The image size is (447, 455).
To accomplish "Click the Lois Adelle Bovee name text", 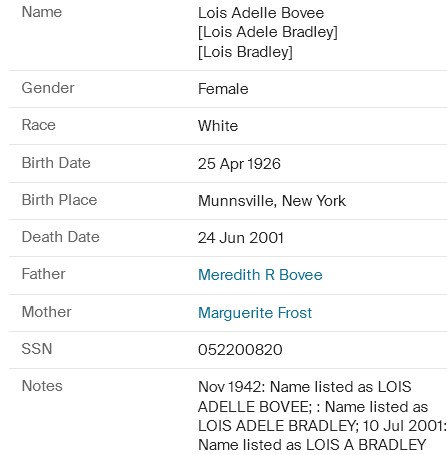I will [261, 13].
